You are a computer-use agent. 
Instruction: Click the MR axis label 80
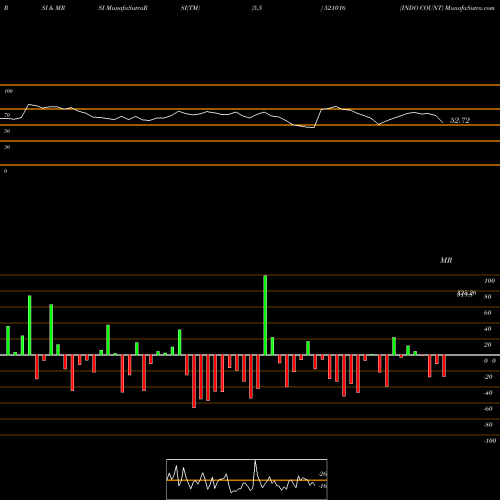[488, 297]
